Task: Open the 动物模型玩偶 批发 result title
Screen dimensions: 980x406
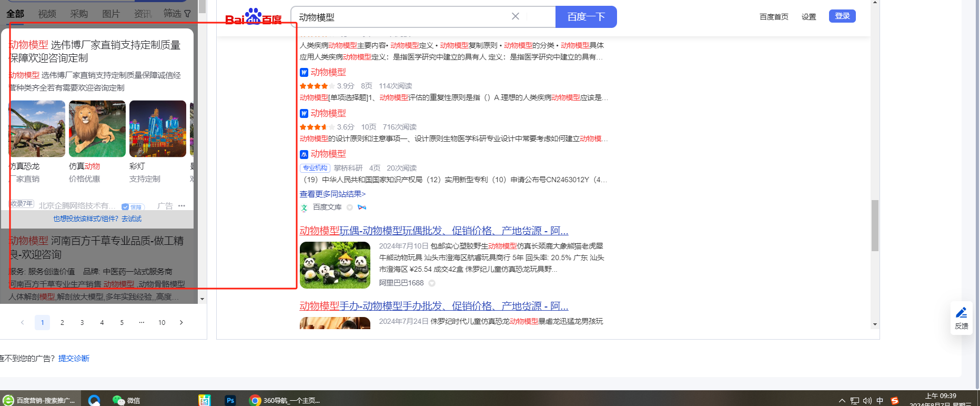Action: (434, 231)
